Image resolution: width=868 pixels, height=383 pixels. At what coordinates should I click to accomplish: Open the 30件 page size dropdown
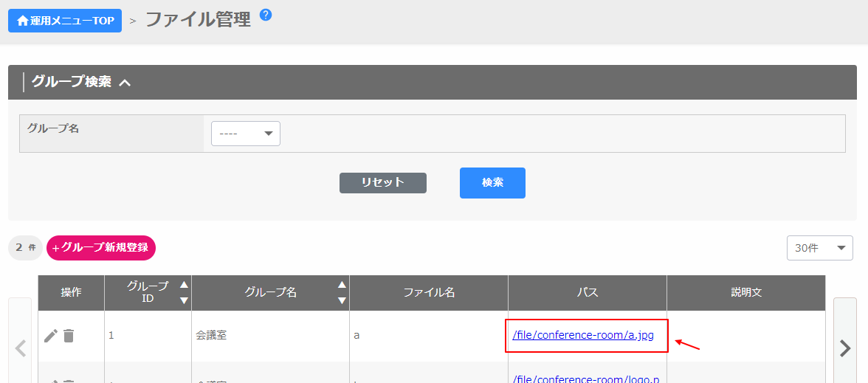coord(819,248)
